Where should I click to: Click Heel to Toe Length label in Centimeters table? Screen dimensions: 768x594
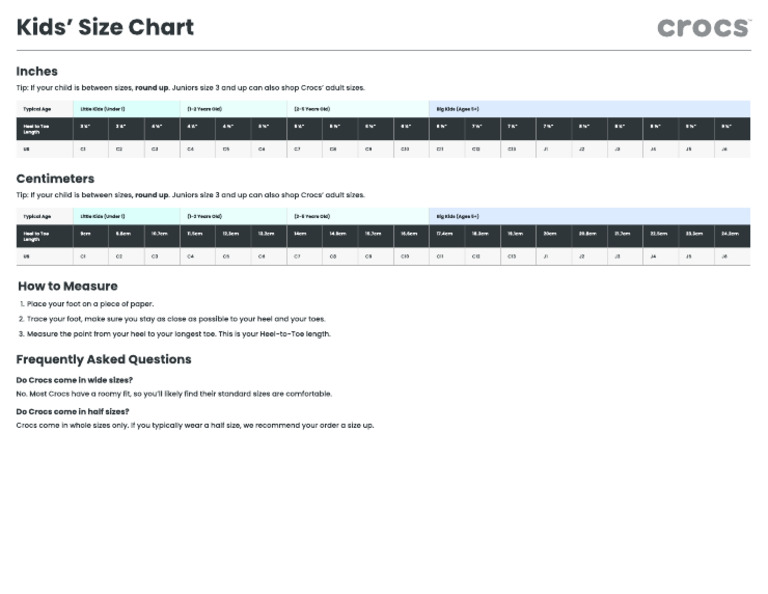point(37,237)
